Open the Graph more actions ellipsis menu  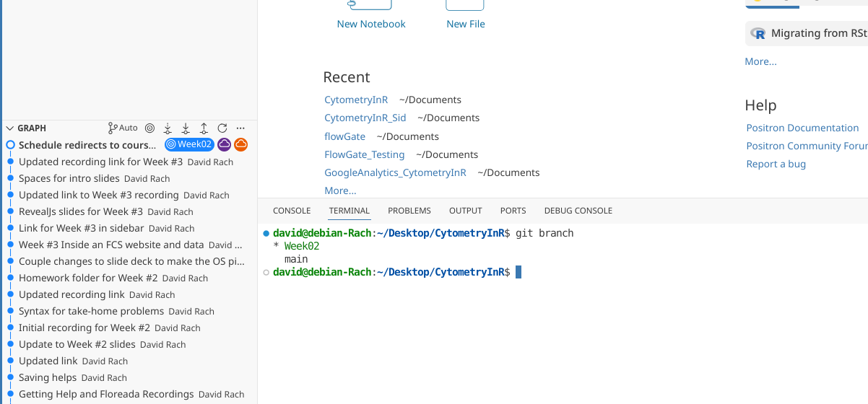[x=241, y=128]
